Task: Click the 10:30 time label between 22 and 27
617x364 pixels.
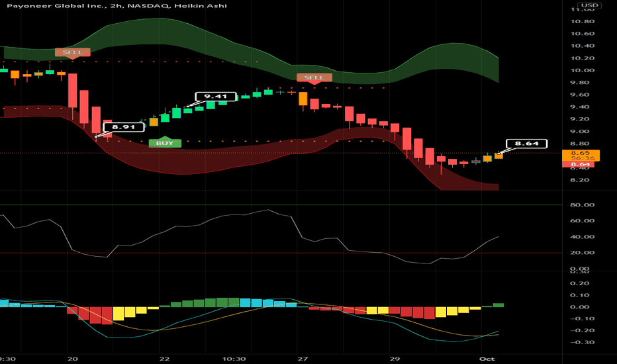Action: click(x=234, y=359)
